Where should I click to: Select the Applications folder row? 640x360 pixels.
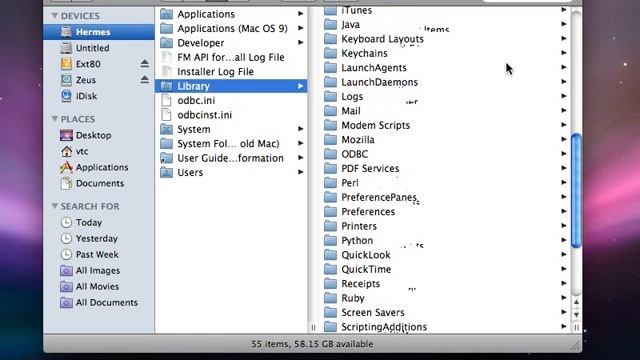click(231, 14)
